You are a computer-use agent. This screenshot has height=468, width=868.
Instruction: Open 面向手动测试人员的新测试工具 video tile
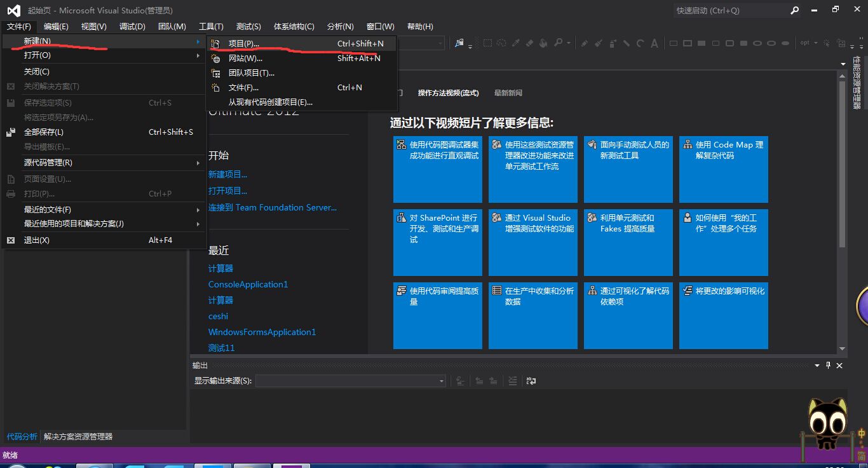point(628,169)
